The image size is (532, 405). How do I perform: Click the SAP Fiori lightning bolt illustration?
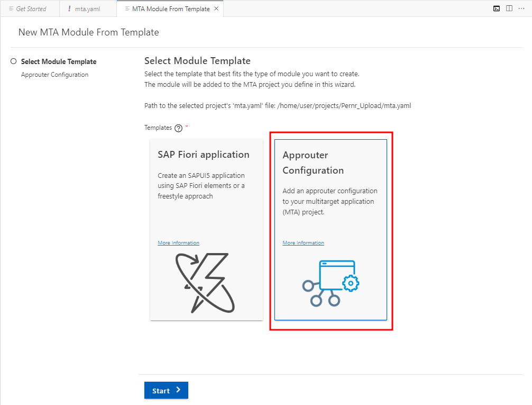coord(205,283)
